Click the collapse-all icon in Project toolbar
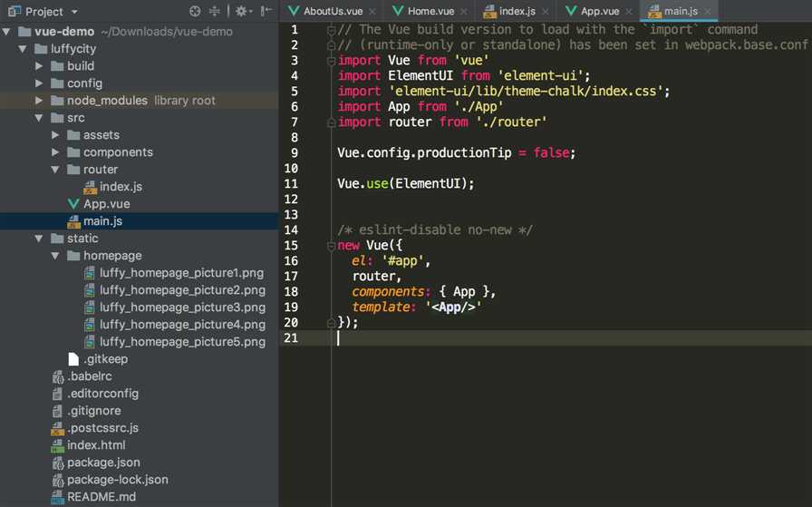This screenshot has height=507, width=812. click(215, 11)
